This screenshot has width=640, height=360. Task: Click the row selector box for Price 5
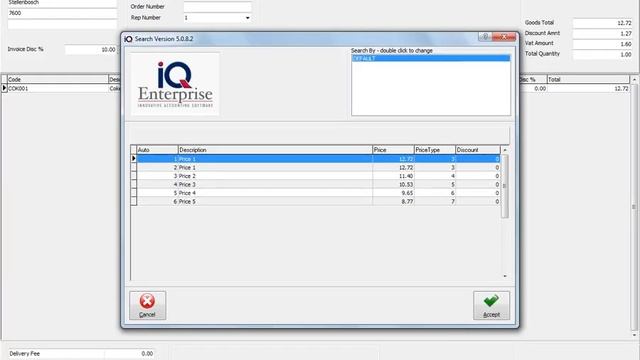(133, 202)
